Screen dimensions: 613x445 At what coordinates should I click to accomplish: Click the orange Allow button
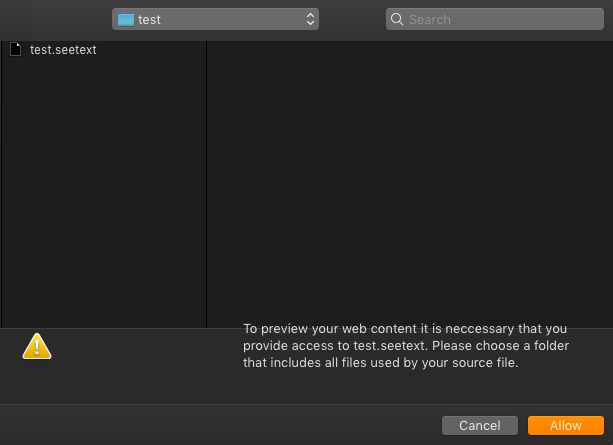pos(566,425)
